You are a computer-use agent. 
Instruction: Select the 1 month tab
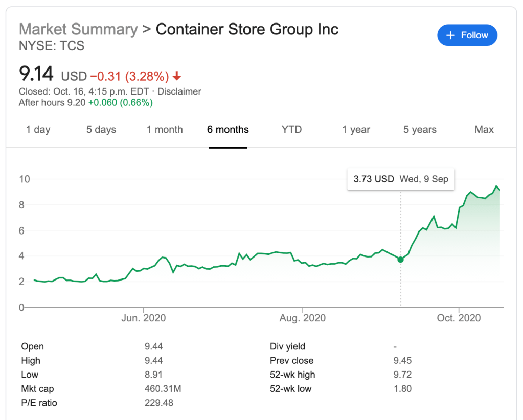click(165, 130)
